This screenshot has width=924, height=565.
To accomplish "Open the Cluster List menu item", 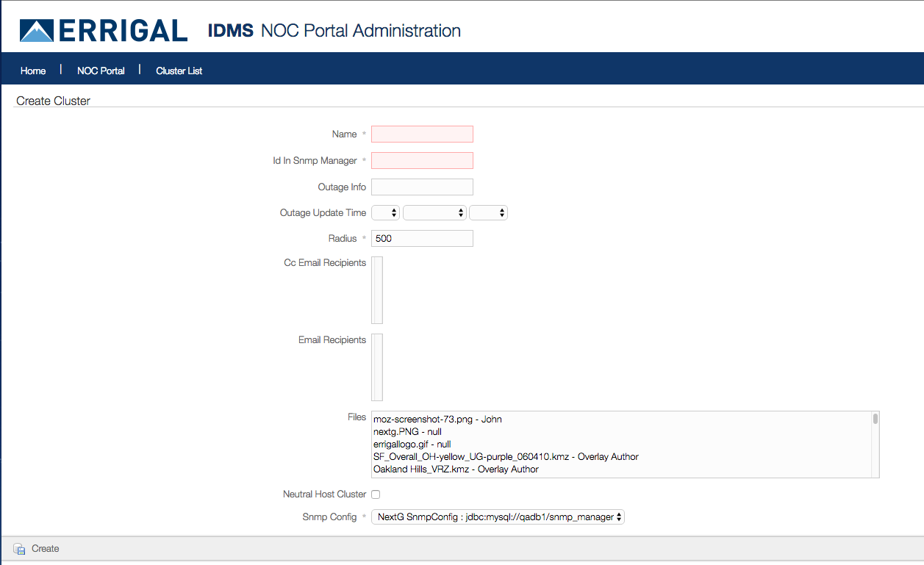I will coord(179,71).
